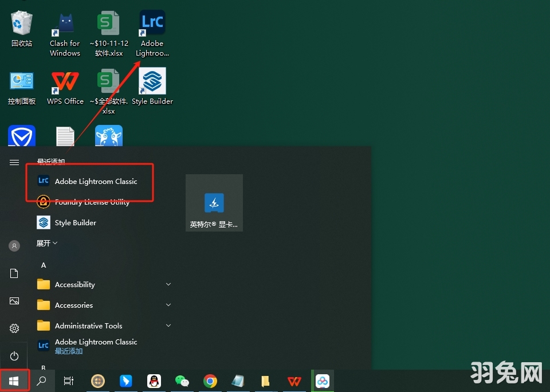Image resolution: width=550 pixels, height=392 pixels.
Task: Open the Intel graphics tile
Action: tap(214, 203)
